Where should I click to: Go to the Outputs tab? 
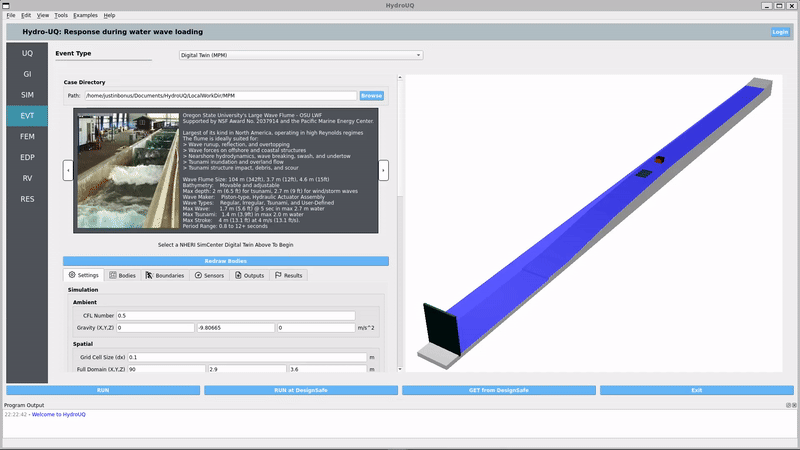click(x=250, y=275)
